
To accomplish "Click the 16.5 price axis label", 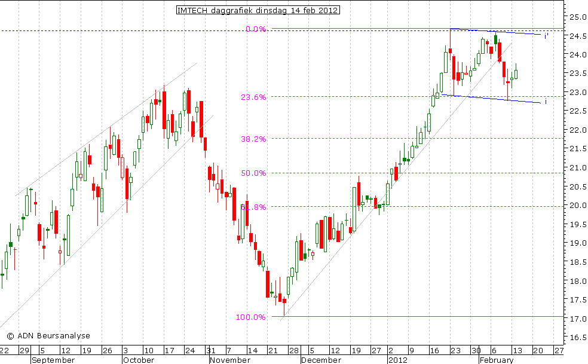I will (578, 338).
